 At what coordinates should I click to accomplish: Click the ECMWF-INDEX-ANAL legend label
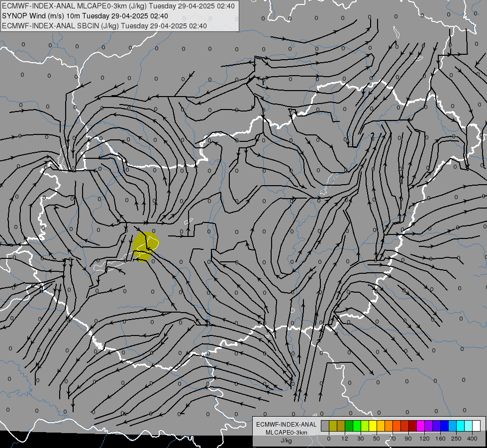[x=287, y=425]
